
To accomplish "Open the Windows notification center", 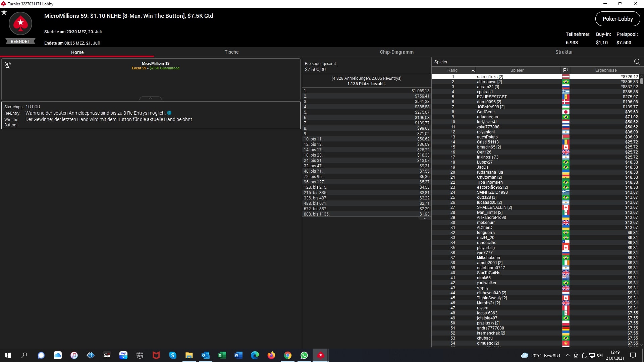I will point(633,355).
